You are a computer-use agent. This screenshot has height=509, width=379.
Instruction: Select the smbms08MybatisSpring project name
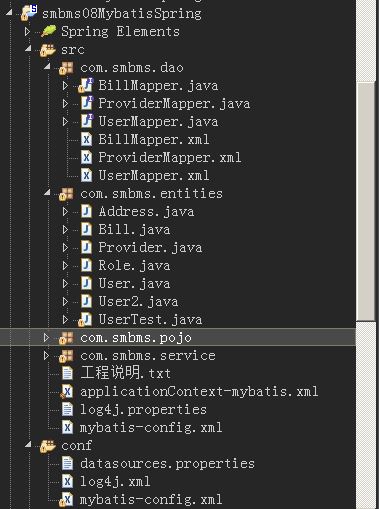pos(122,14)
